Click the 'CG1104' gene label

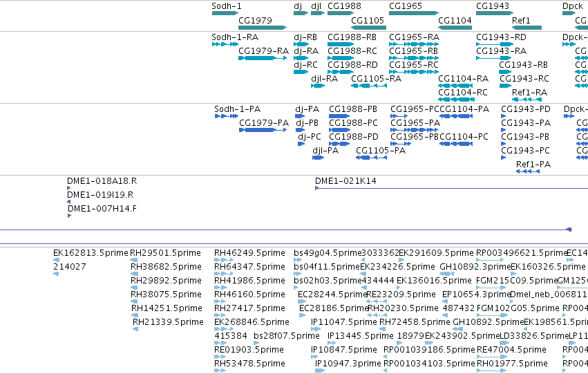(455, 20)
